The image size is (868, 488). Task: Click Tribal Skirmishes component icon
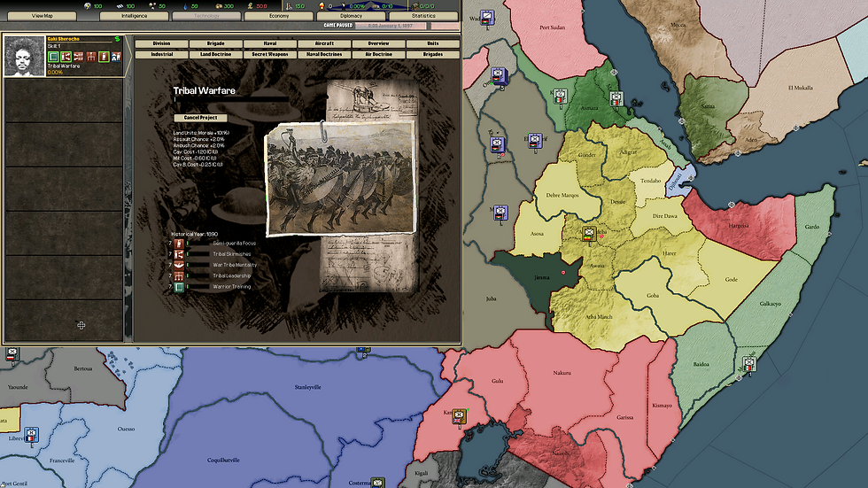179,254
